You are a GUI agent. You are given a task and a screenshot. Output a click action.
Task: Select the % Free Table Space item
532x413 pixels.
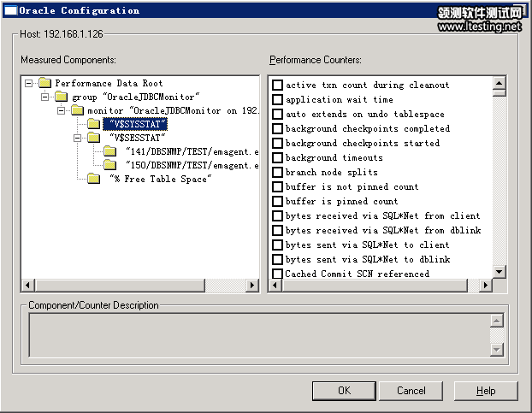click(160, 179)
